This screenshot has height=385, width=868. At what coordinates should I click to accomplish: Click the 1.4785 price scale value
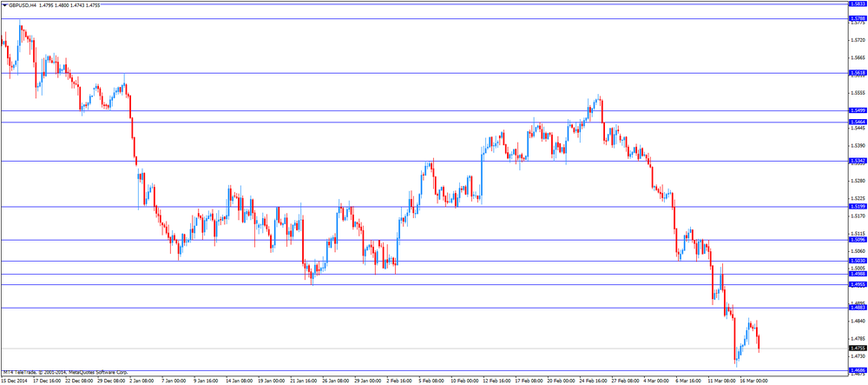(x=857, y=338)
